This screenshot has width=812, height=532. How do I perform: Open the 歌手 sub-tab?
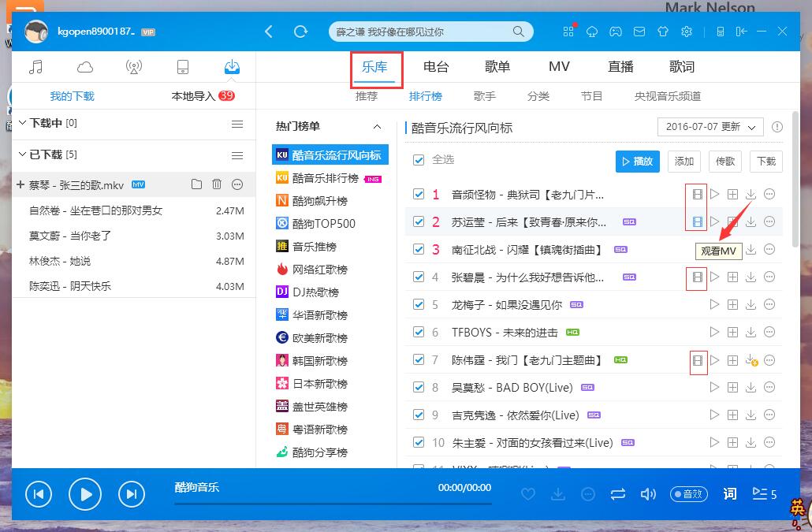(x=485, y=96)
